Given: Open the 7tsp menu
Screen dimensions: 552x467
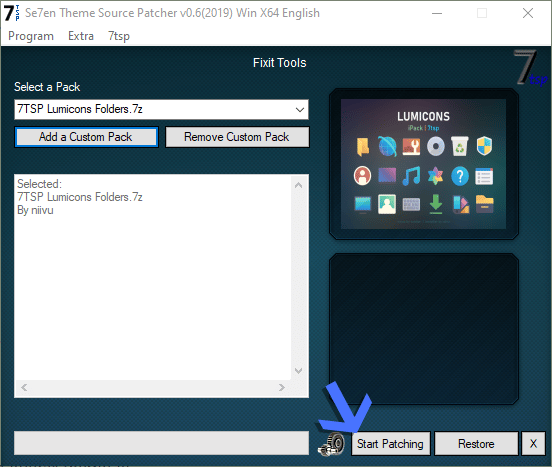Looking at the screenshot, I should [119, 36].
